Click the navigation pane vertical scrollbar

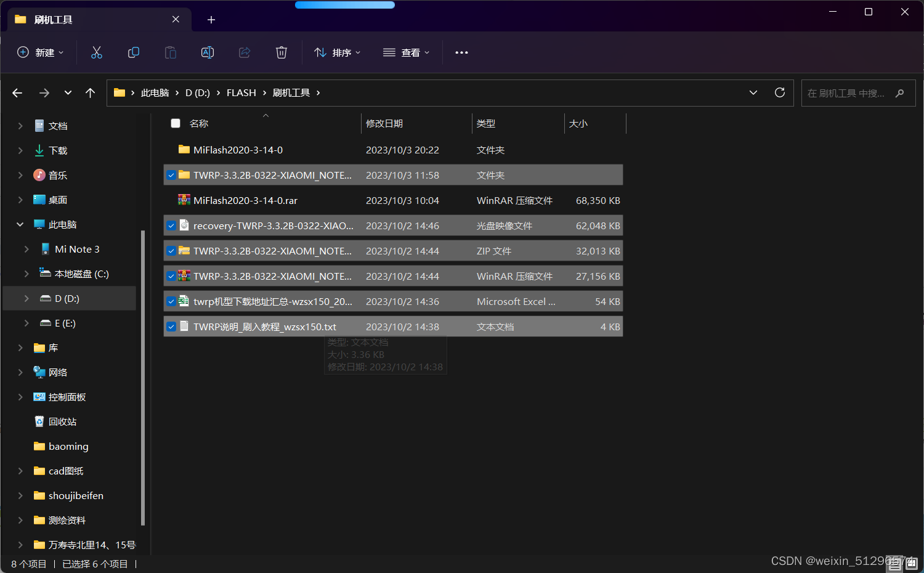click(x=143, y=377)
